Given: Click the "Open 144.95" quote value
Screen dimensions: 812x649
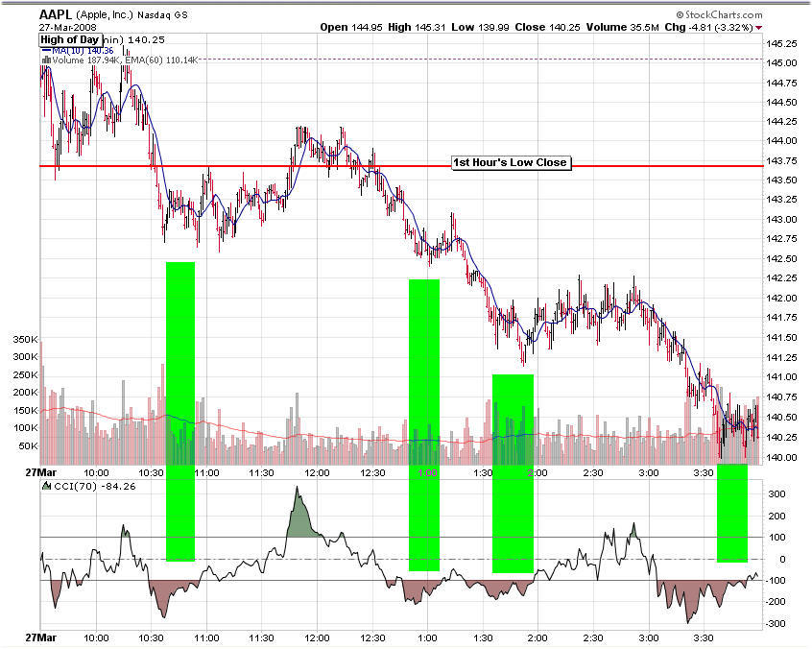Looking at the screenshot, I should [352, 28].
